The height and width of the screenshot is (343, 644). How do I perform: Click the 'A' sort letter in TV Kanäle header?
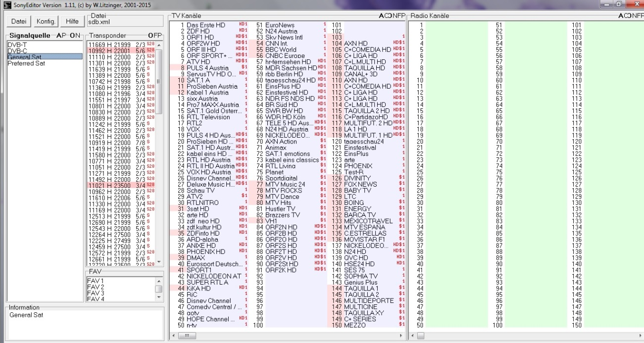[x=382, y=16]
